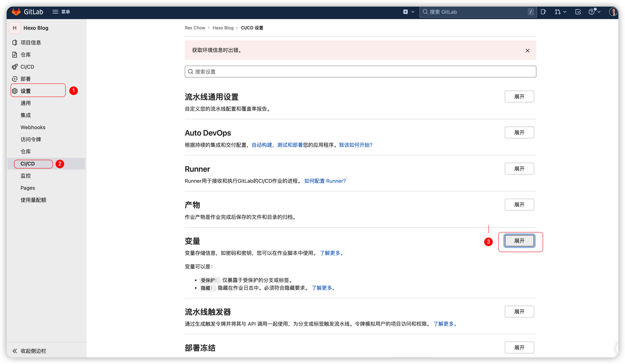Expand the Auto DevOps section
Viewport: 625px width, 364px height.
click(x=519, y=132)
